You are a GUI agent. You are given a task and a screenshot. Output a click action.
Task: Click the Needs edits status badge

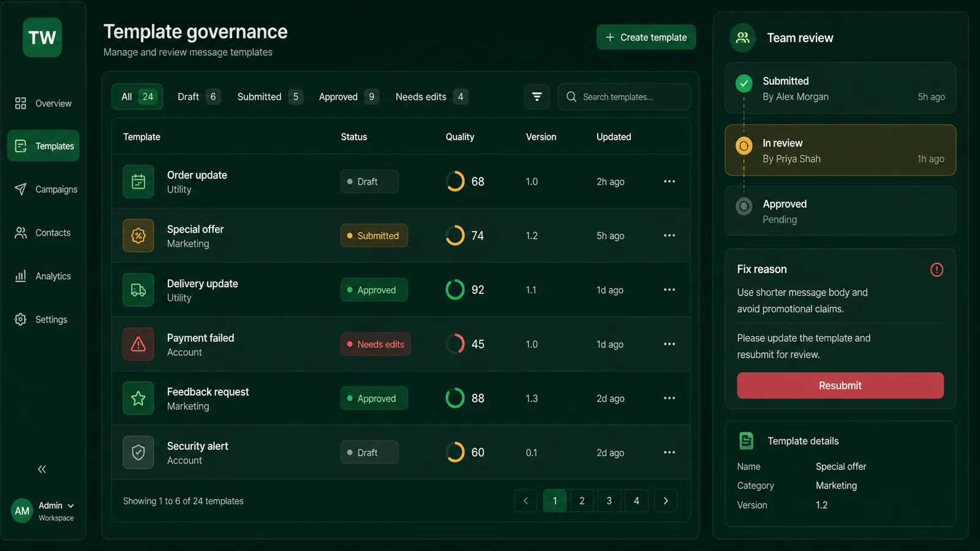pos(375,344)
